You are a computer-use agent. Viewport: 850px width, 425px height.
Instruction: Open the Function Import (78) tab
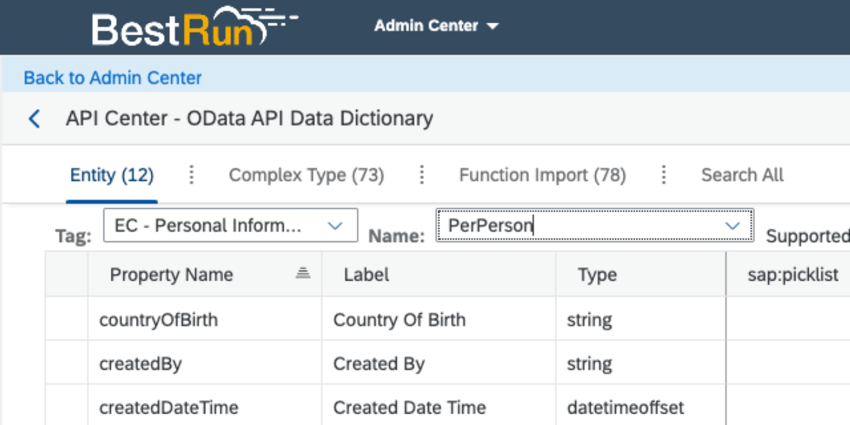point(542,175)
